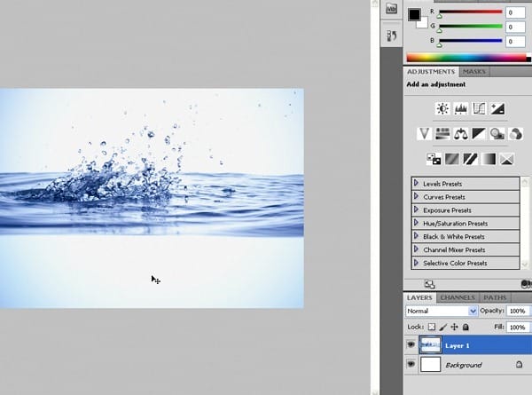Add a Channel Mixer adjustment
532x395 pixels.
[x=515, y=134]
